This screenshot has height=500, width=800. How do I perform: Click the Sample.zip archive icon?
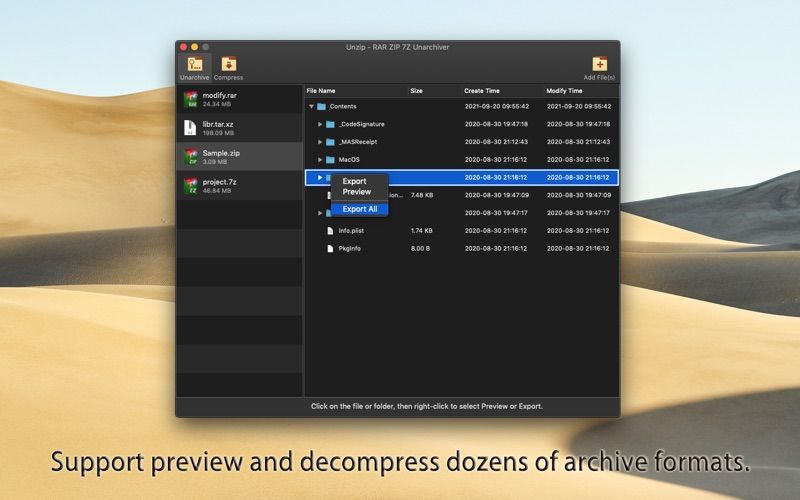pyautogui.click(x=190, y=157)
